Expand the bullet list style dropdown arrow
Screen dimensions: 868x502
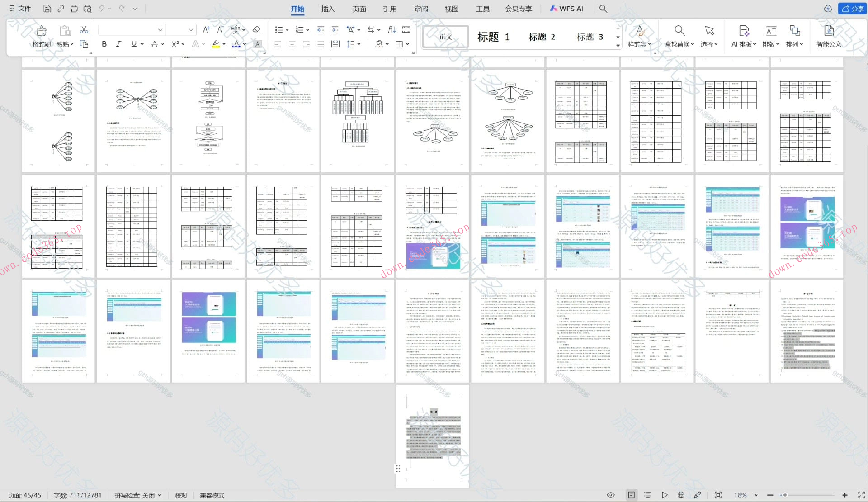287,30
